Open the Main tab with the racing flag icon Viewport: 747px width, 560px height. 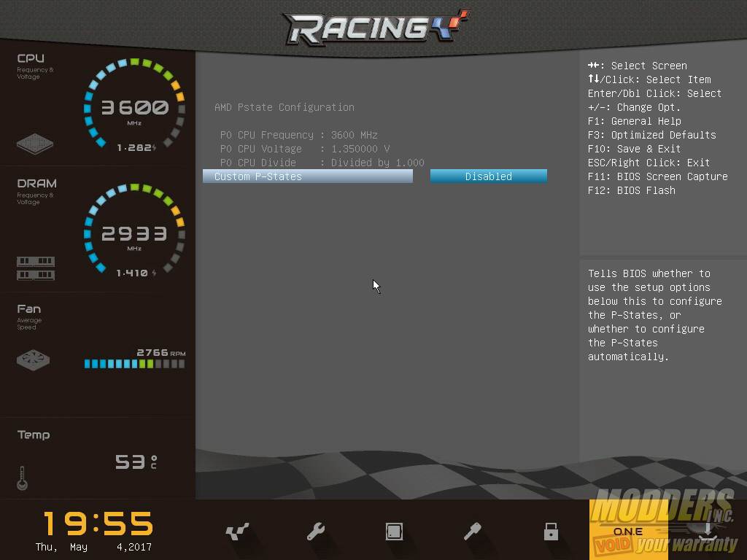237,531
